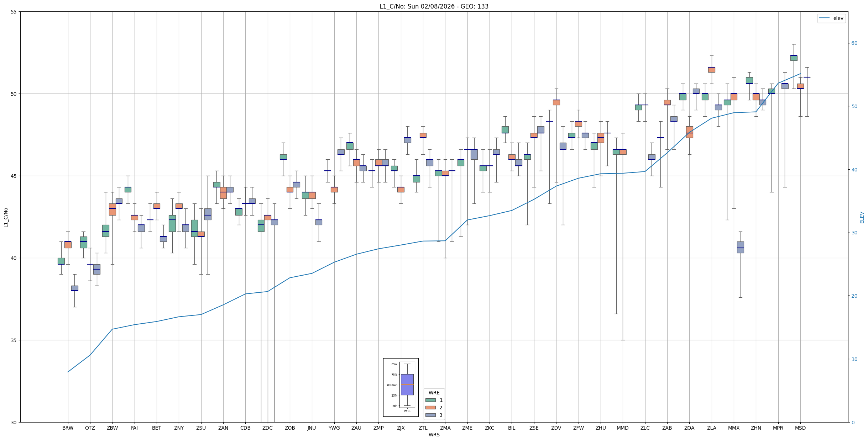
Task: Click the 'median' label in boxplot key
Action: tap(392, 385)
